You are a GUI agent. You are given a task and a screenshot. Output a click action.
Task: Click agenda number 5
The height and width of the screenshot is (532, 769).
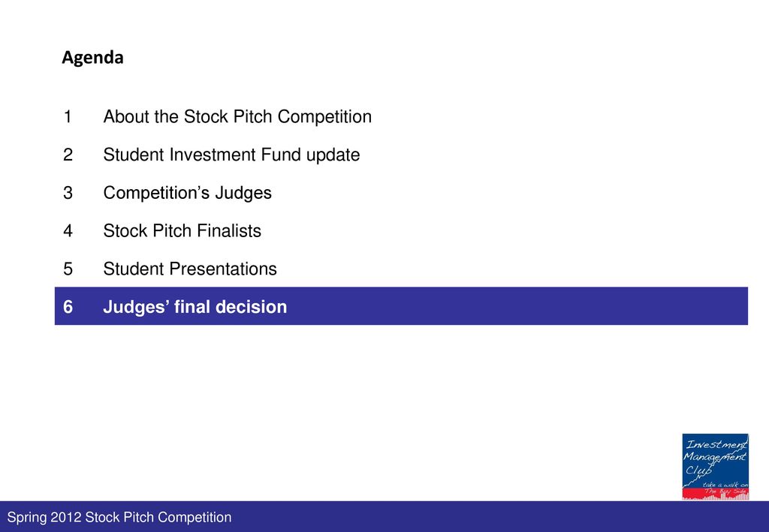pyautogui.click(x=68, y=269)
